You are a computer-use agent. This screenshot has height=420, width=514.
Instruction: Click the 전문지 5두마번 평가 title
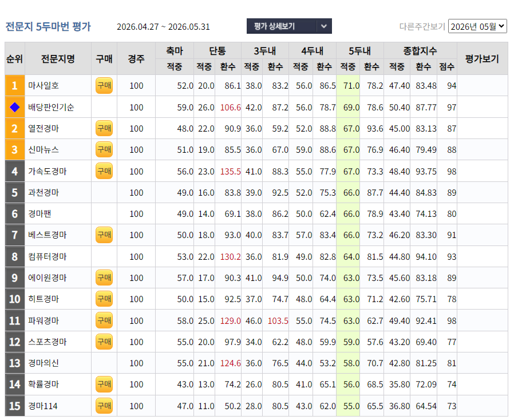pos(48,26)
